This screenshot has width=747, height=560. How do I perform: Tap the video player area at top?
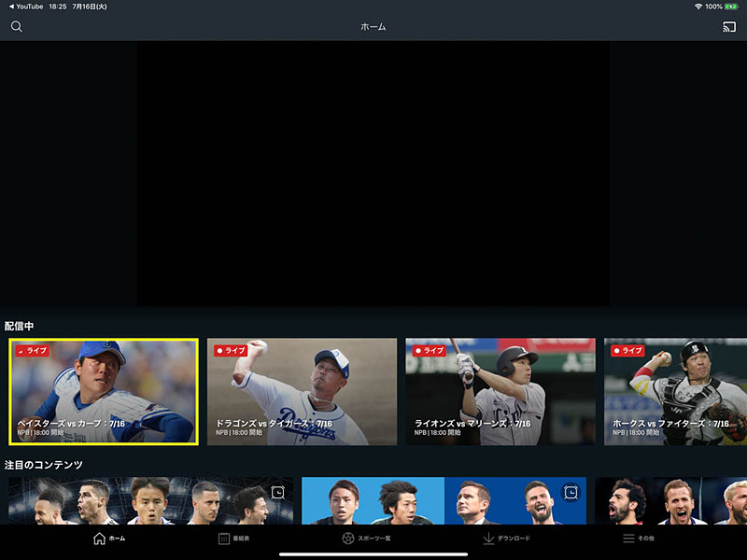point(373,173)
